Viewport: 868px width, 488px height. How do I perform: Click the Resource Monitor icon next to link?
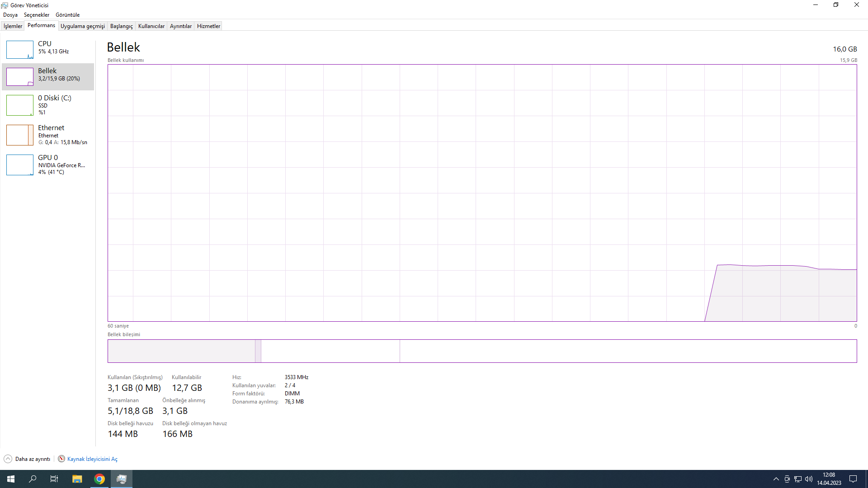click(61, 459)
